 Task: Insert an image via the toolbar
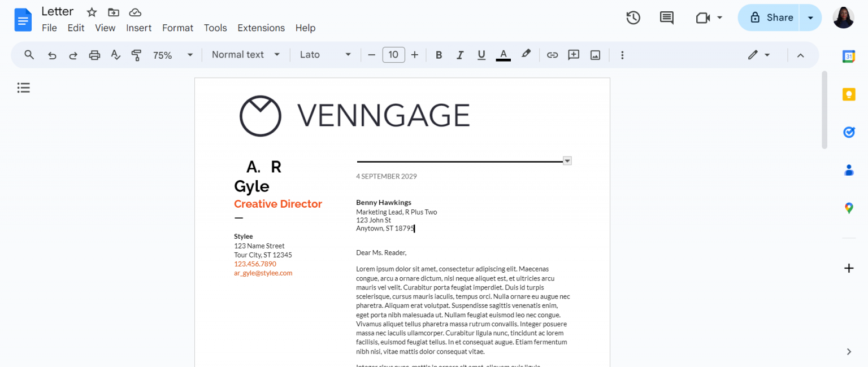click(x=595, y=54)
